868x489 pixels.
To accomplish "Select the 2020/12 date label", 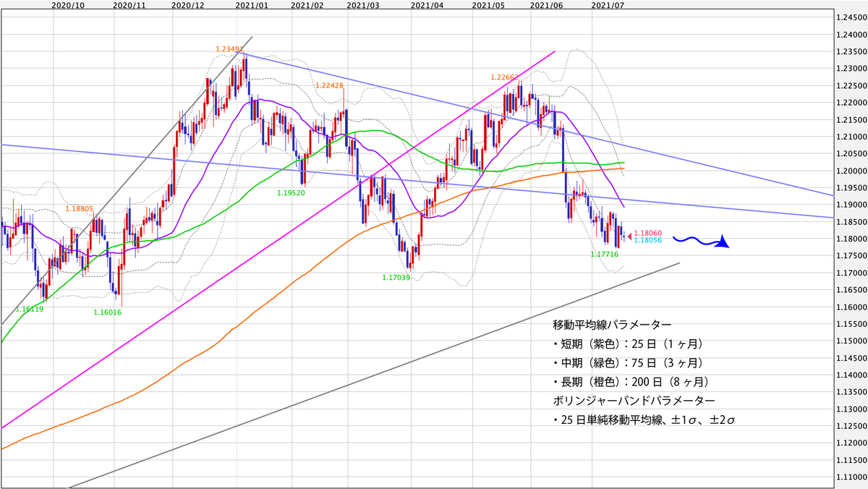I will tap(189, 4).
